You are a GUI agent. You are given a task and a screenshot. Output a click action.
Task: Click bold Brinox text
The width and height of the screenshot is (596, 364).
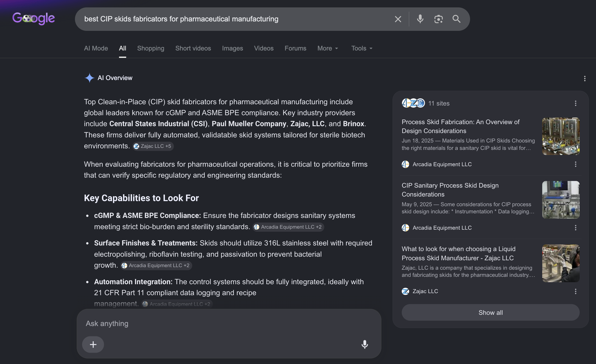tap(354, 124)
